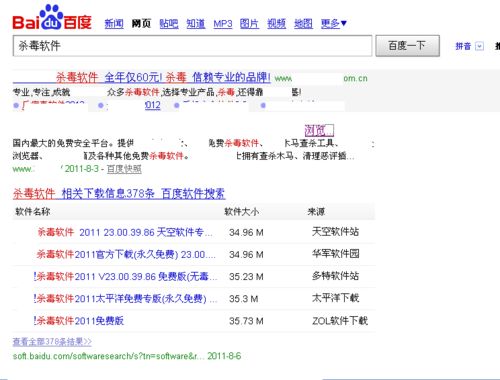
Task: Open the 杀毒软件2011免费版 download
Action: [79, 321]
